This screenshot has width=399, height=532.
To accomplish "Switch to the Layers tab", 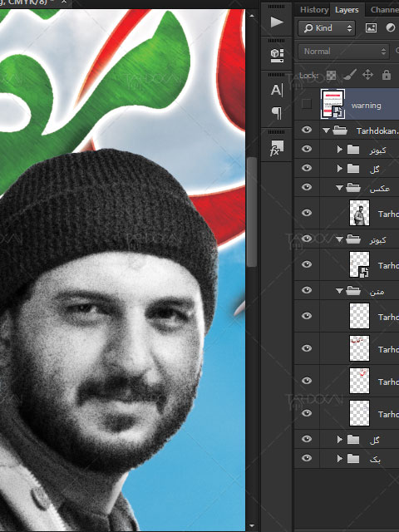I will pyautogui.click(x=347, y=10).
